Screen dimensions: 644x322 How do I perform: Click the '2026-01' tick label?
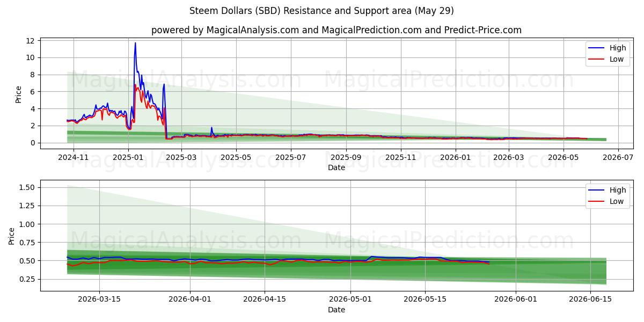[455, 157]
